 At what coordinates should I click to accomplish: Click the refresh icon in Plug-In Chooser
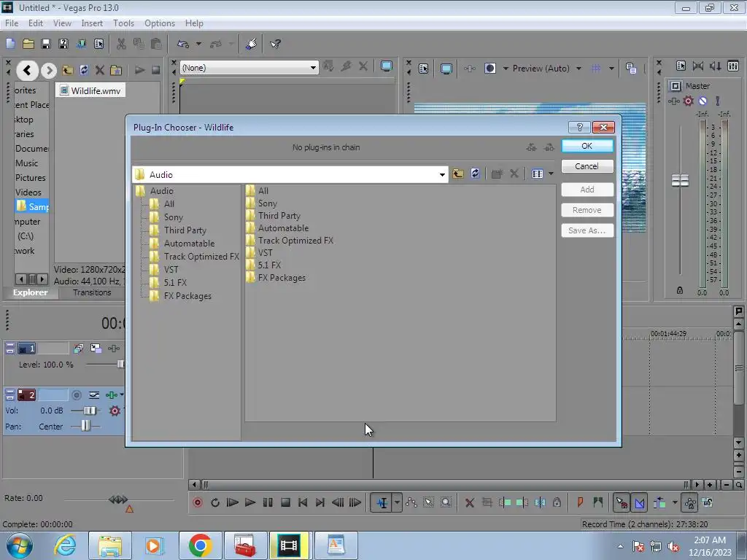tap(475, 174)
